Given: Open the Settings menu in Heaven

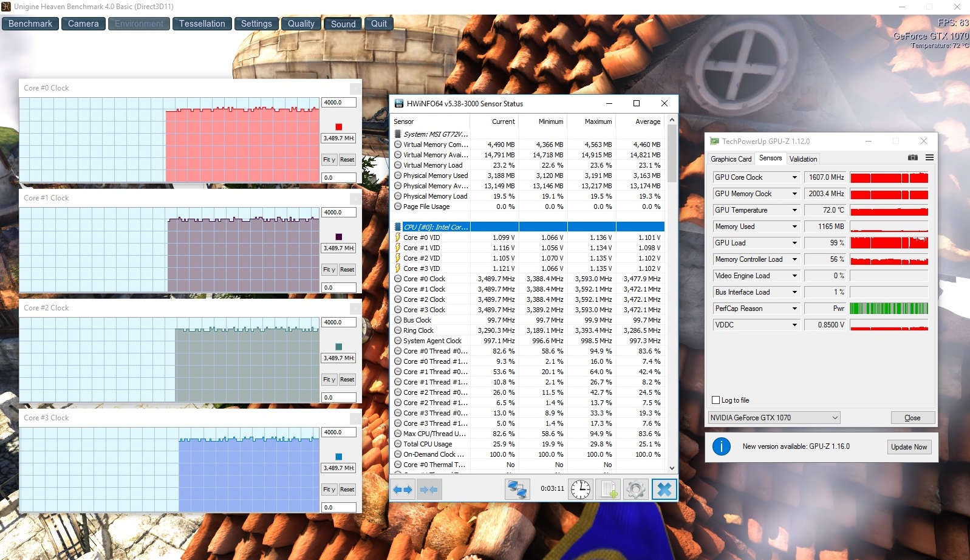Looking at the screenshot, I should 256,24.
